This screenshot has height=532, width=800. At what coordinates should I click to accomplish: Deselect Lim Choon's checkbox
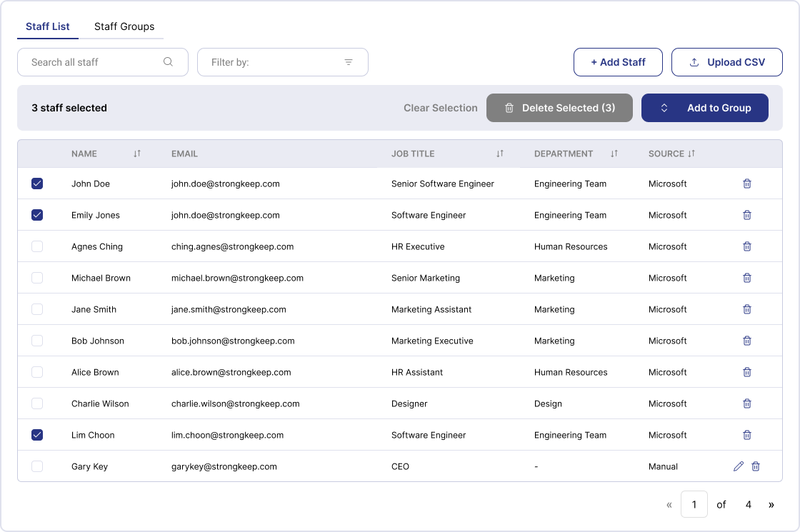pos(37,435)
